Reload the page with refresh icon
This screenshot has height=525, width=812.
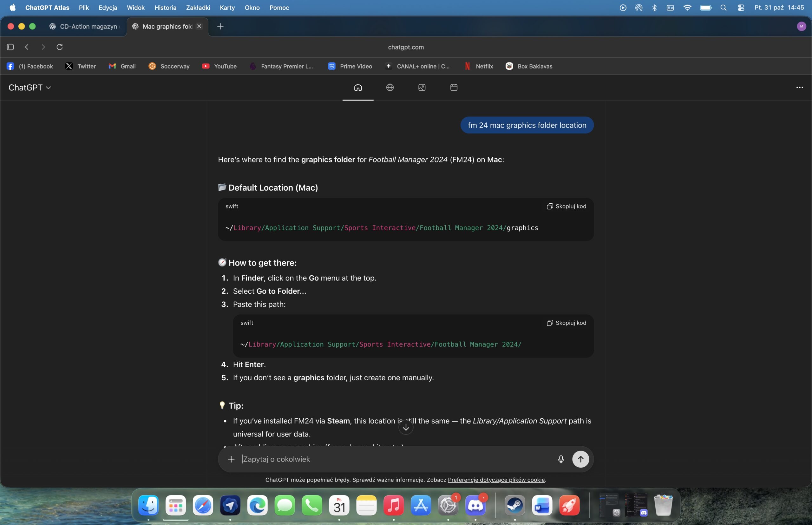(x=60, y=47)
